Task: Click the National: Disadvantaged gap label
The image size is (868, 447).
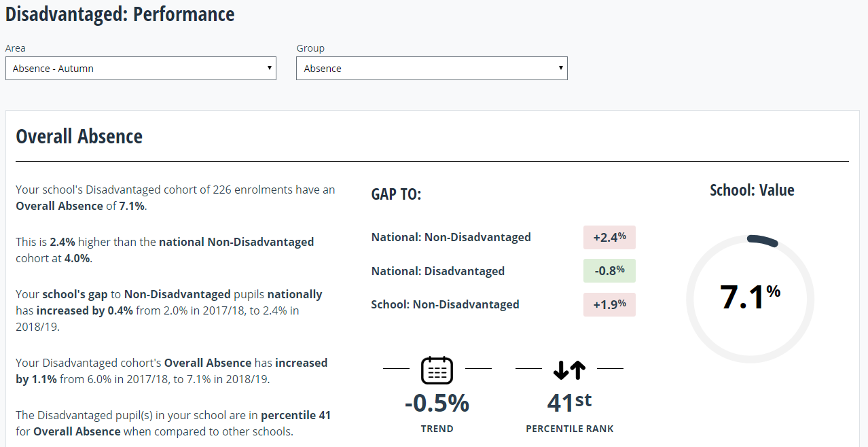Action: [x=437, y=271]
